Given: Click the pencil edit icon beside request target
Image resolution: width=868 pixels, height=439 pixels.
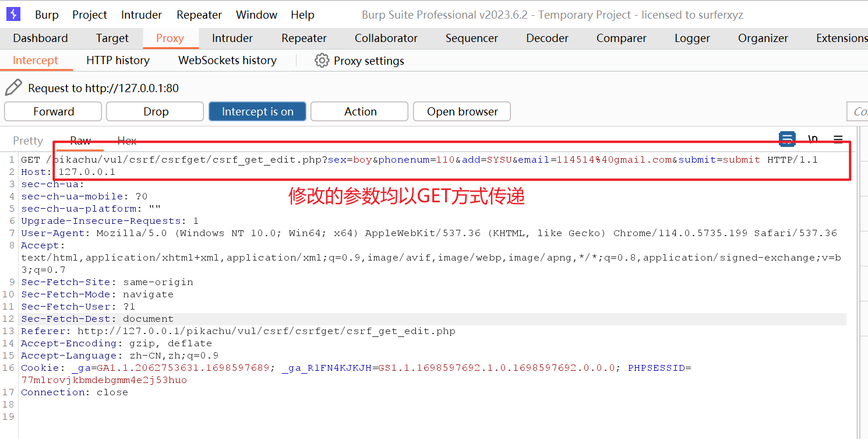Looking at the screenshot, I should (13, 87).
